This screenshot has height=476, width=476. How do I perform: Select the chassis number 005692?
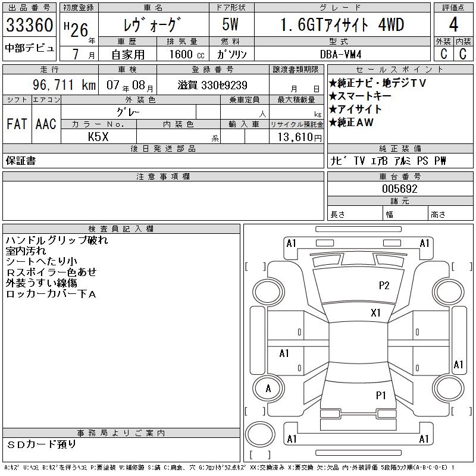[x=400, y=189]
